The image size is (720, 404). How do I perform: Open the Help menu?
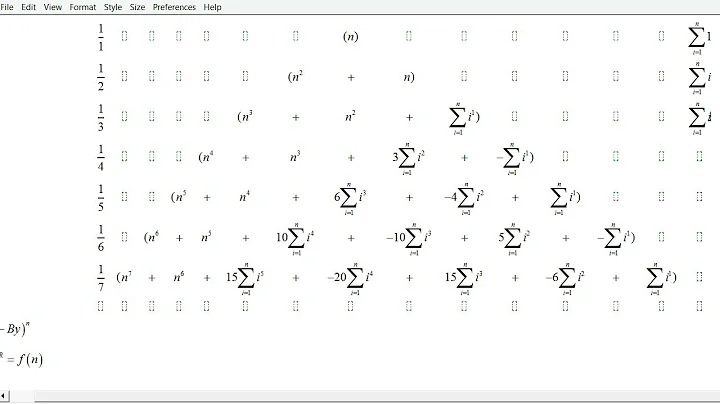213,7
